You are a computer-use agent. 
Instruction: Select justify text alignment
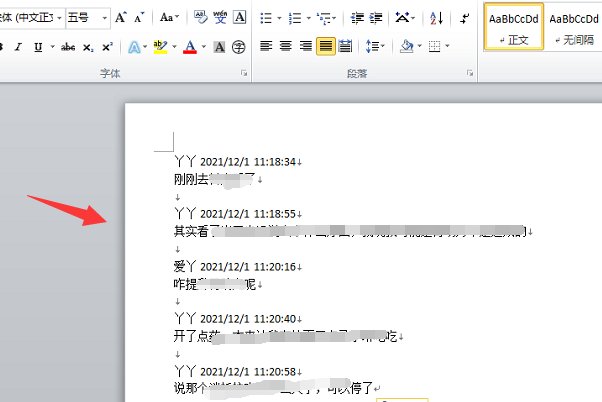tap(325, 46)
